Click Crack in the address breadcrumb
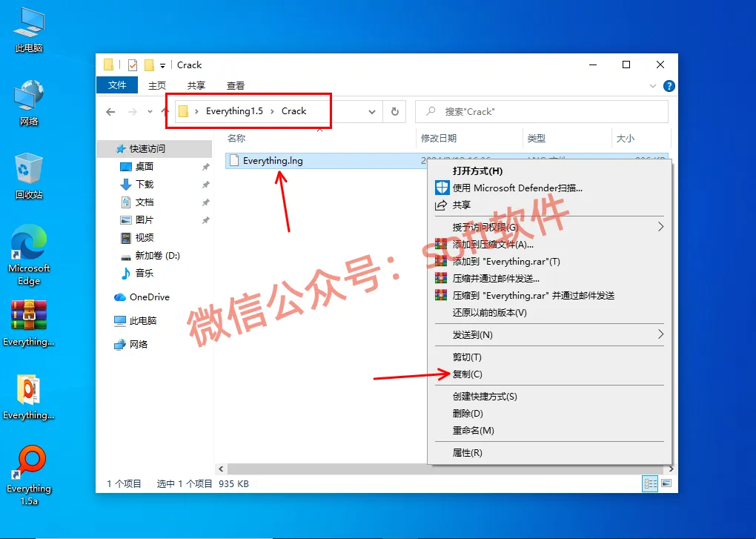The height and width of the screenshot is (539, 756). pyautogui.click(x=294, y=111)
